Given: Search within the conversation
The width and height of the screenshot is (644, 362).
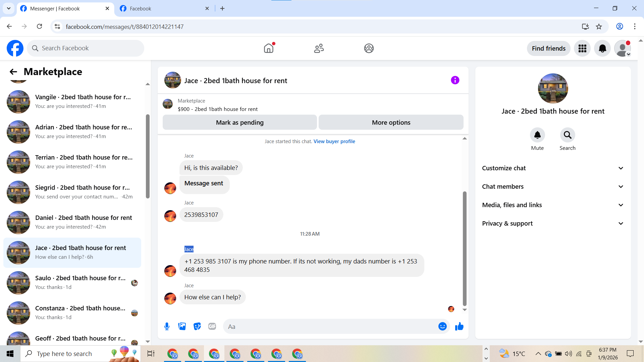Looking at the screenshot, I should tap(567, 135).
